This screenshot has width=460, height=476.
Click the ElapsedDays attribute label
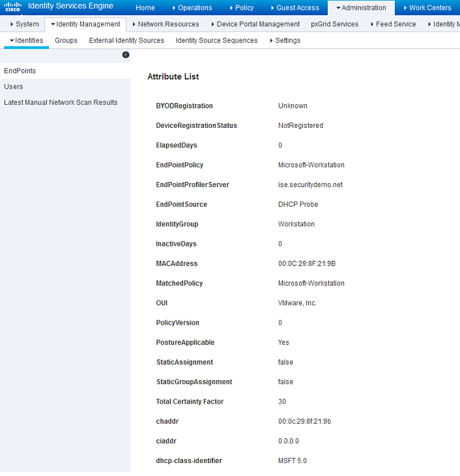click(x=177, y=145)
